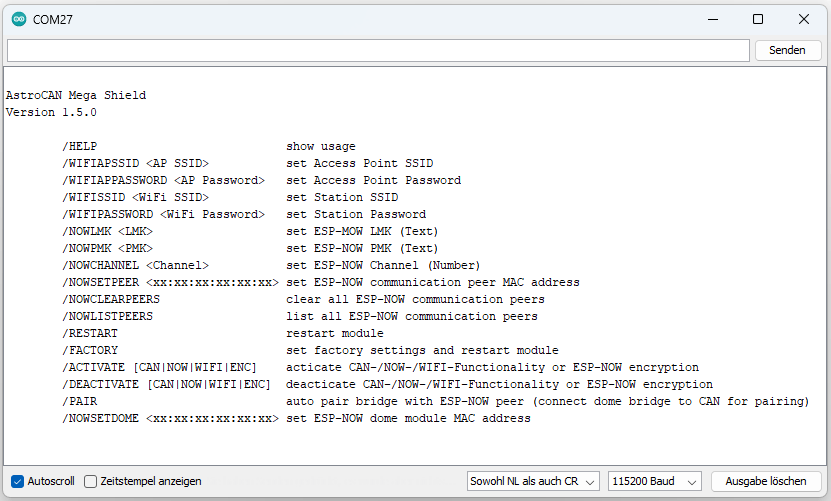Click the Arduino logo icon in title bar

(x=19, y=20)
